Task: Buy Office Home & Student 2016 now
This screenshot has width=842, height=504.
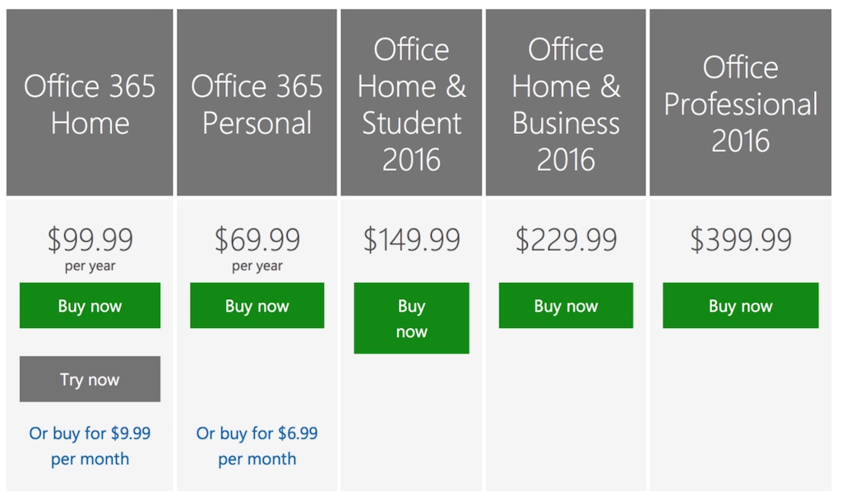Action: 411,318
